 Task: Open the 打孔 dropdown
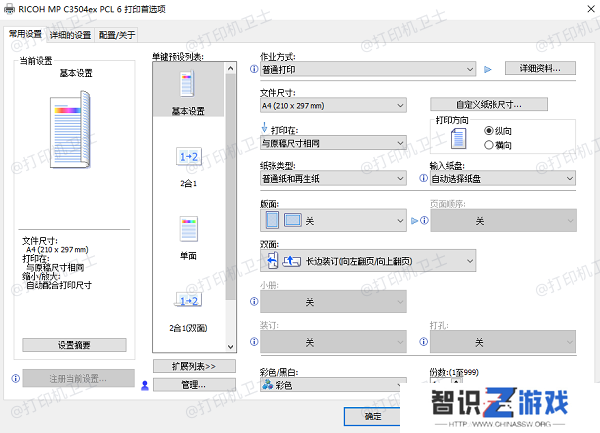tap(503, 342)
